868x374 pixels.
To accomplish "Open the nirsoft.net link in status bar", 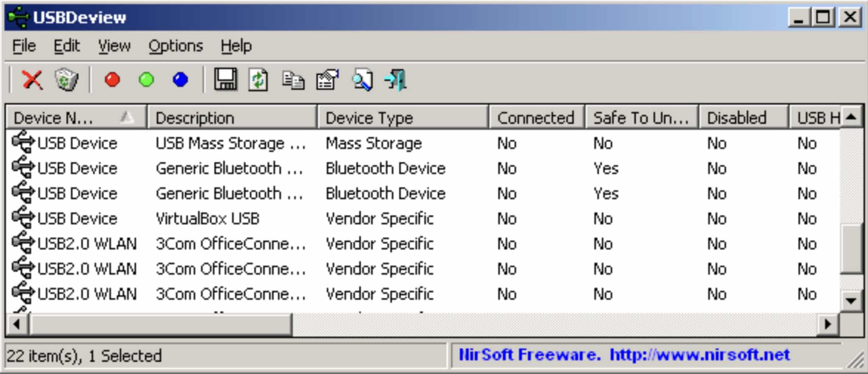I will coord(699,355).
